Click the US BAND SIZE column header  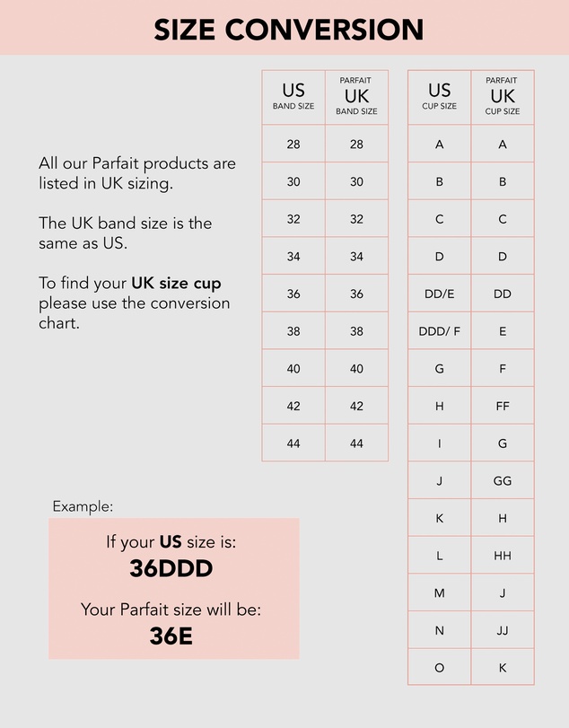[x=293, y=97]
